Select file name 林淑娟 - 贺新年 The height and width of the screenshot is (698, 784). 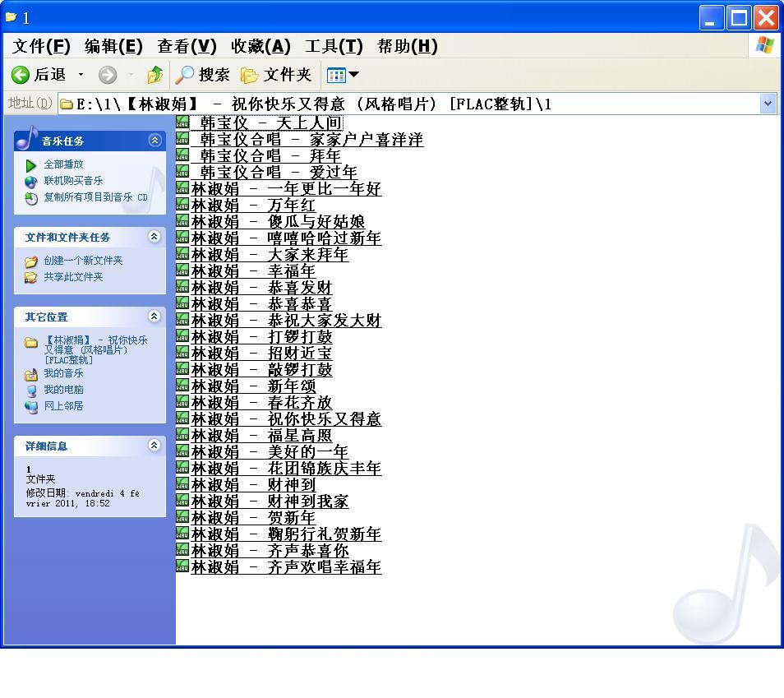tap(253, 518)
